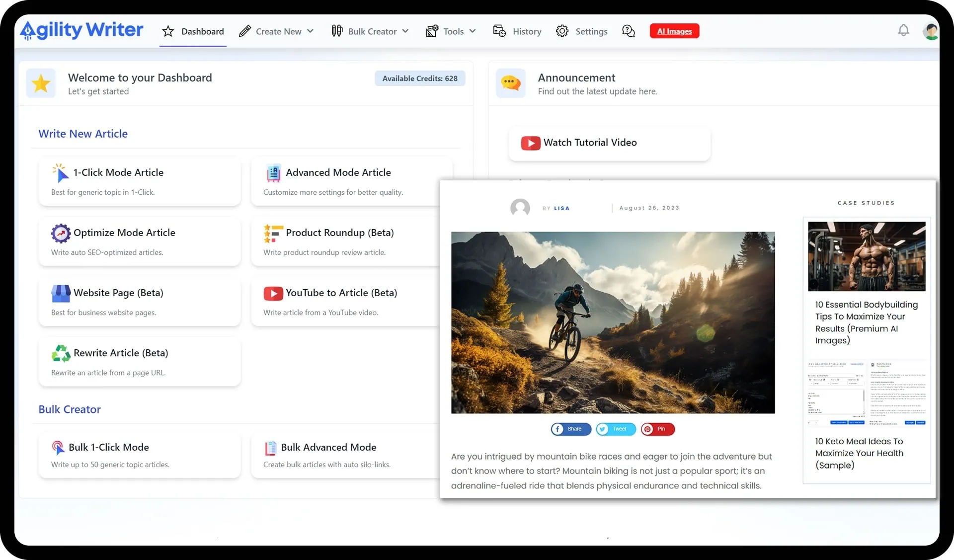Screen dimensions: 954x560
Task: Click the author name LISA link
Action: coord(561,208)
